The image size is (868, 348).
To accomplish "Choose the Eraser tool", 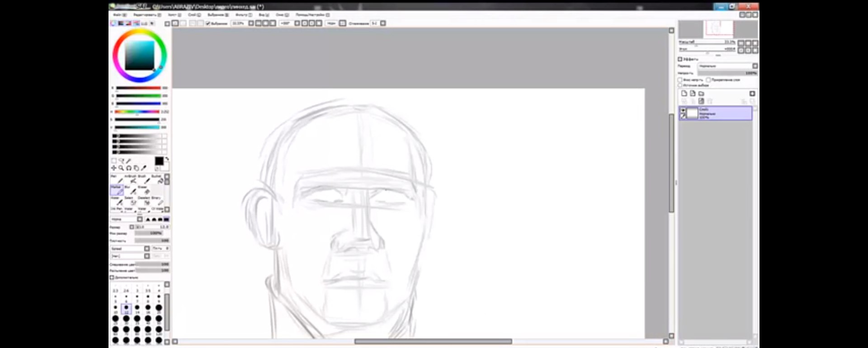I will 146,191.
